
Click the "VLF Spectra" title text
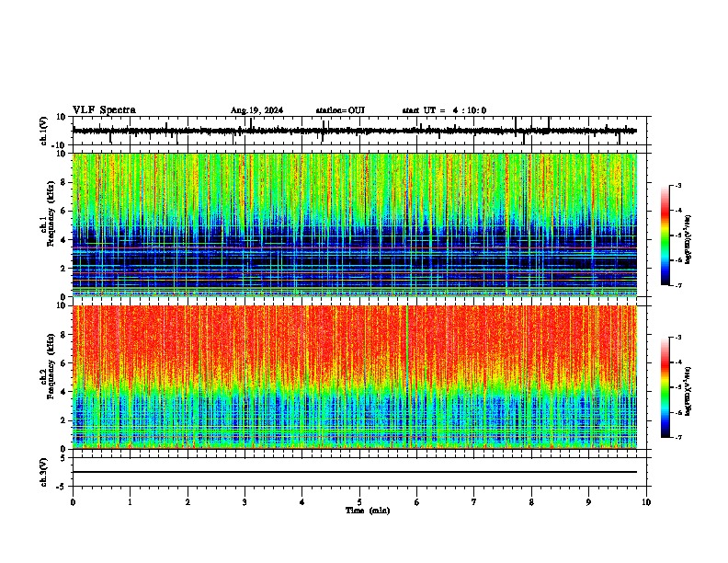click(x=104, y=110)
